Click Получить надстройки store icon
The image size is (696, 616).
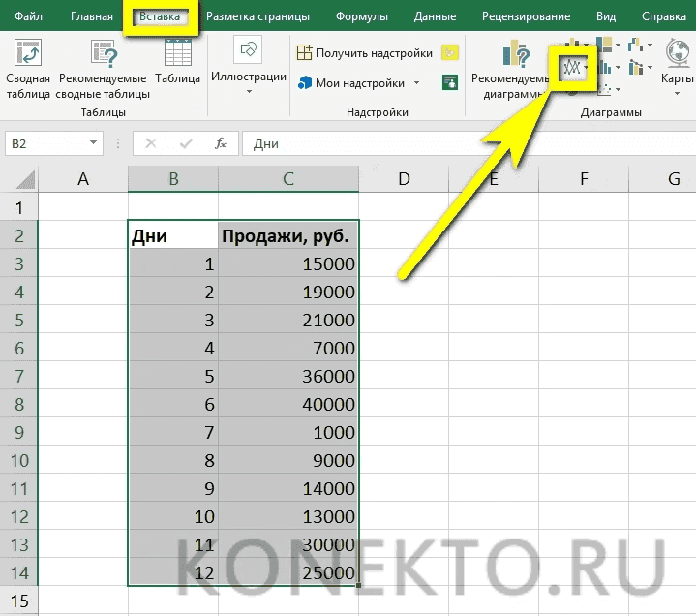click(305, 53)
